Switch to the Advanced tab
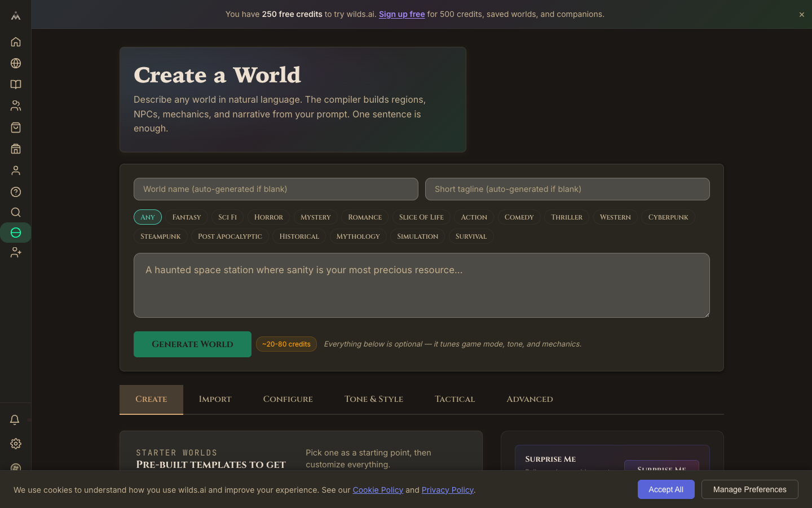Viewport: 812px width, 508px height. coord(529,400)
